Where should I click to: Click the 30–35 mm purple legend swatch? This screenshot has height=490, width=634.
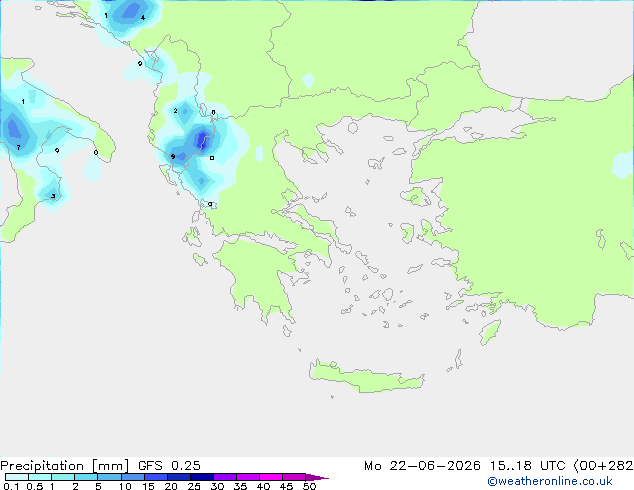pos(224,477)
